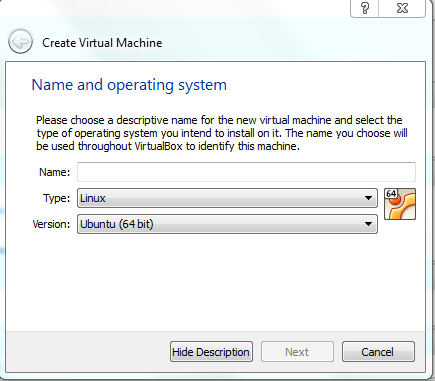
Task: Open the Type combo box showing Linux
Action: pyautogui.click(x=227, y=198)
